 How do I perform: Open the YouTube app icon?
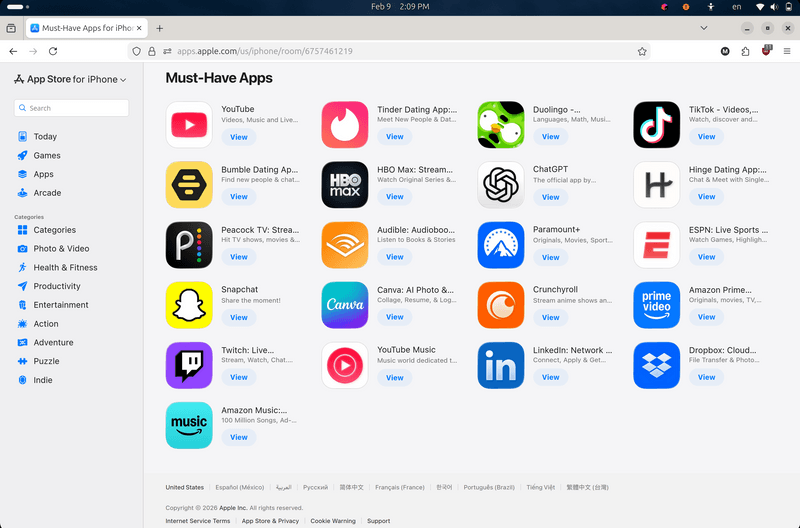tap(189, 124)
